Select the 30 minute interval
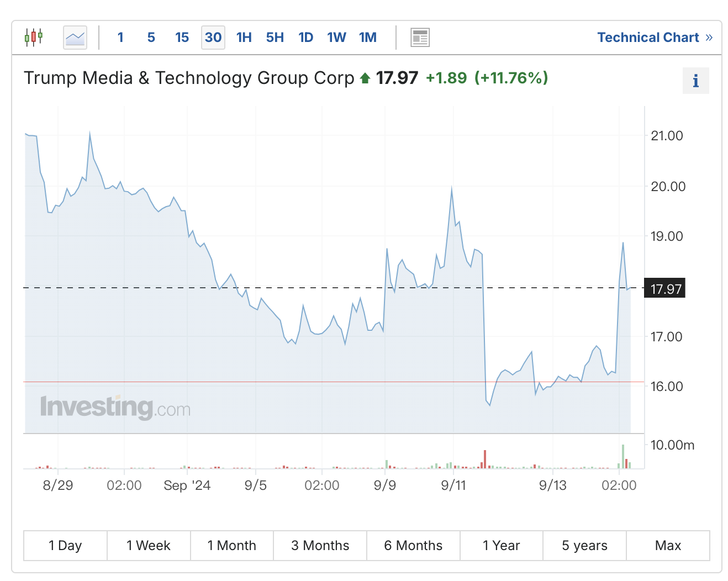 (x=213, y=38)
